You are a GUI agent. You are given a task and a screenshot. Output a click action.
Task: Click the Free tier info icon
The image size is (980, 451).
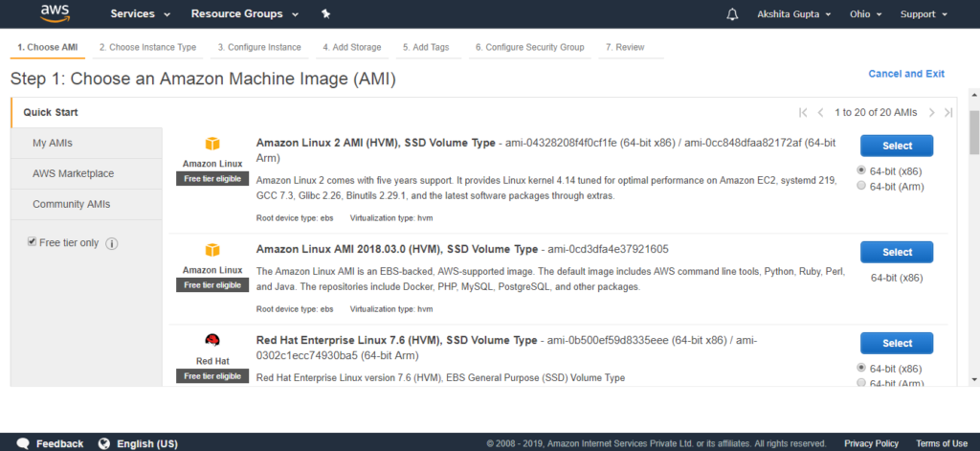pos(112,243)
